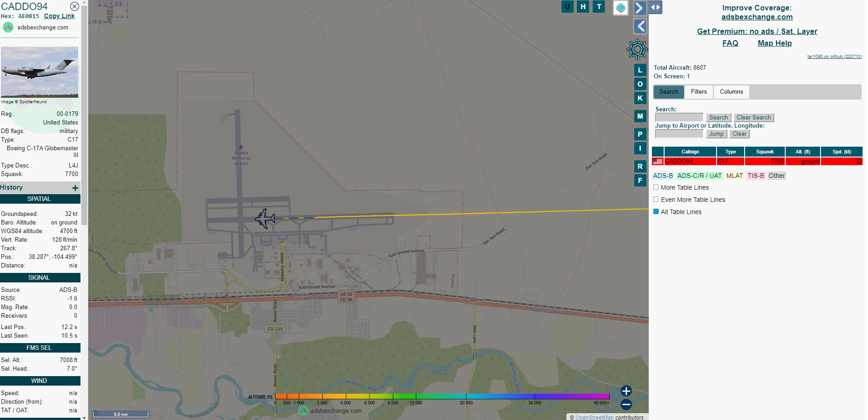Open the FAQ link
Viewport: 868px width, 420px height.
[730, 43]
